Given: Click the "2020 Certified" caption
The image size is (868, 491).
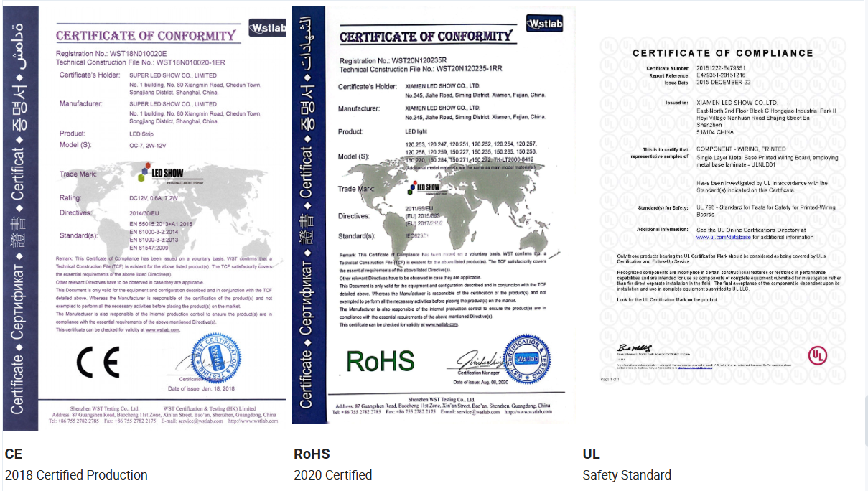Looking at the screenshot, I should pyautogui.click(x=332, y=475).
